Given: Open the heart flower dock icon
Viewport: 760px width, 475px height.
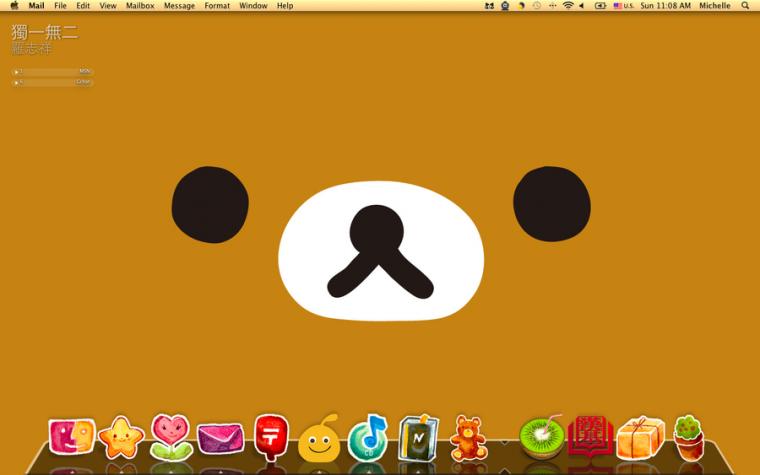Looking at the screenshot, I should click(170, 437).
